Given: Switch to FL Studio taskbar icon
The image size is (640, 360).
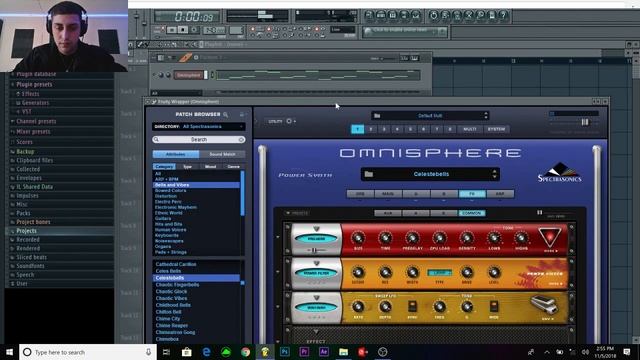Looking at the screenshot, I should tap(265, 352).
